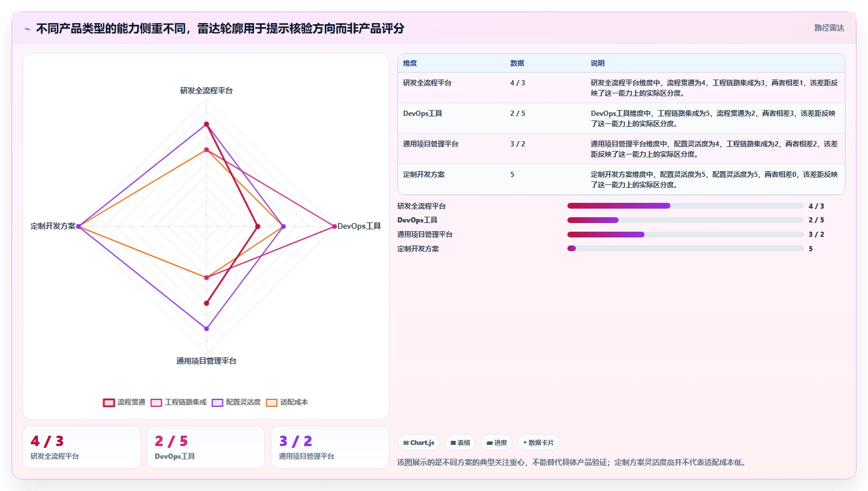The height and width of the screenshot is (491, 868).
Task: Click the table data value 5
Action: (512, 175)
